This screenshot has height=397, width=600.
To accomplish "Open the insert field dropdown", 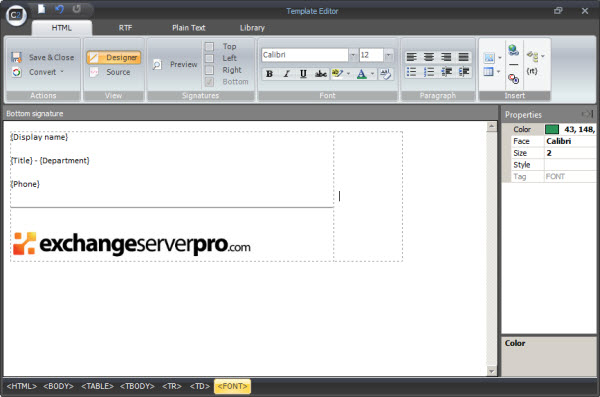I will pyautogui.click(x=535, y=57).
